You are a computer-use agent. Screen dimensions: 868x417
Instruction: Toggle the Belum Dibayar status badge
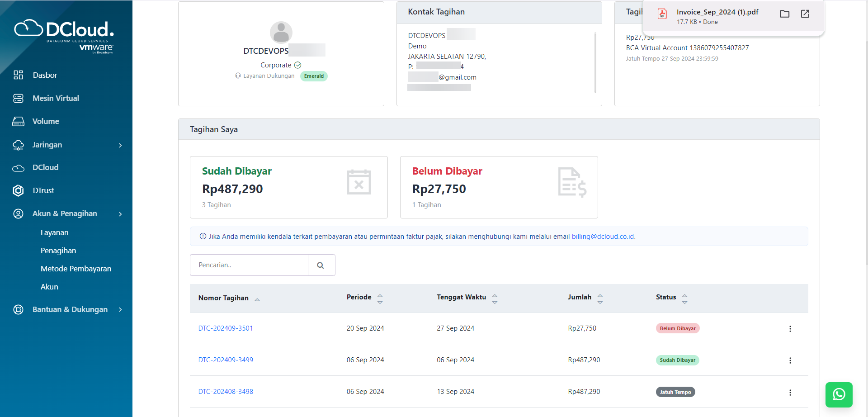click(x=677, y=328)
